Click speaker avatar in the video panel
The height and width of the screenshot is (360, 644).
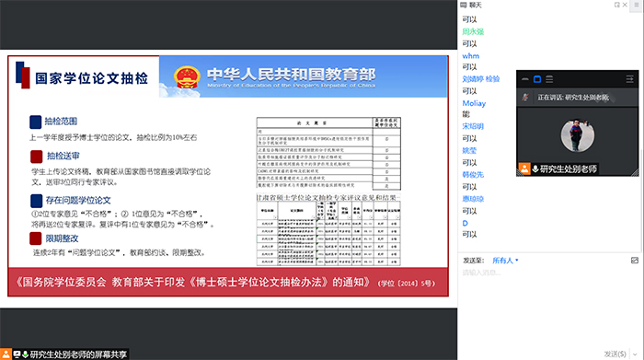(x=578, y=135)
